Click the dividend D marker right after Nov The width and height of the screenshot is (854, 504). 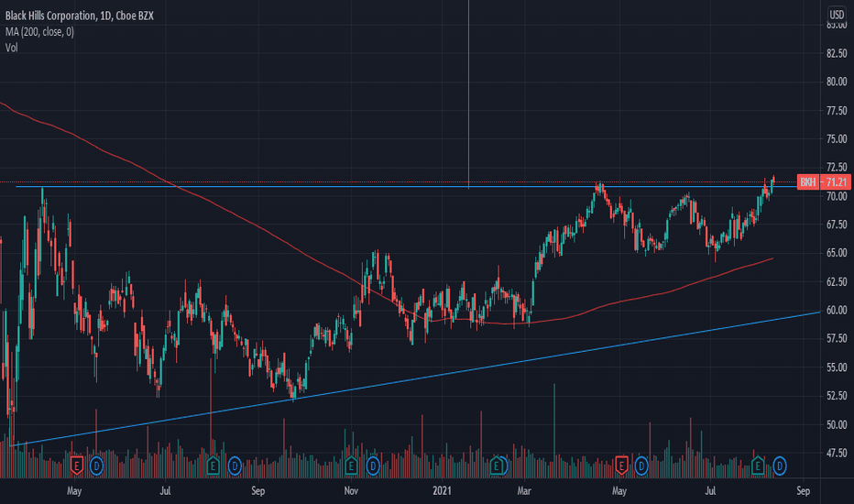coord(373,466)
